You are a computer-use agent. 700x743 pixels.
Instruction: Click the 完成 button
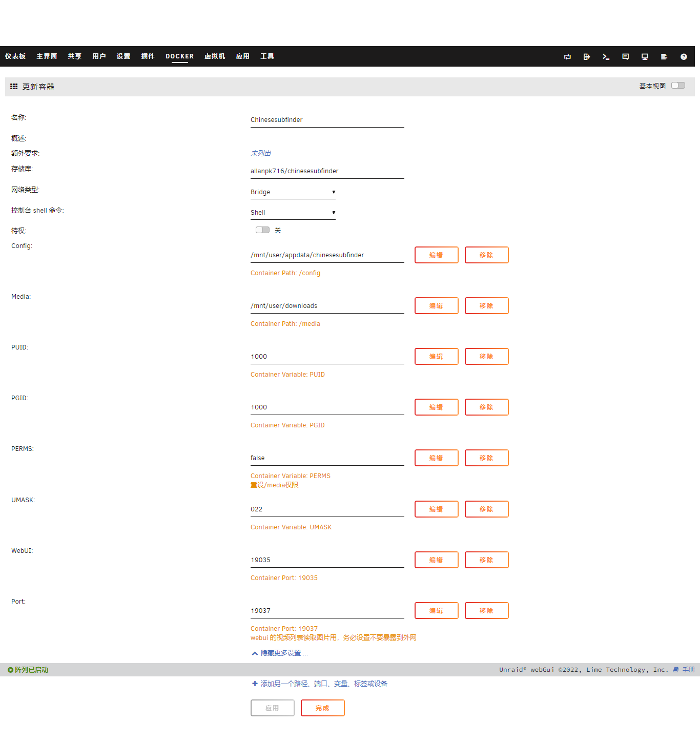(x=322, y=708)
